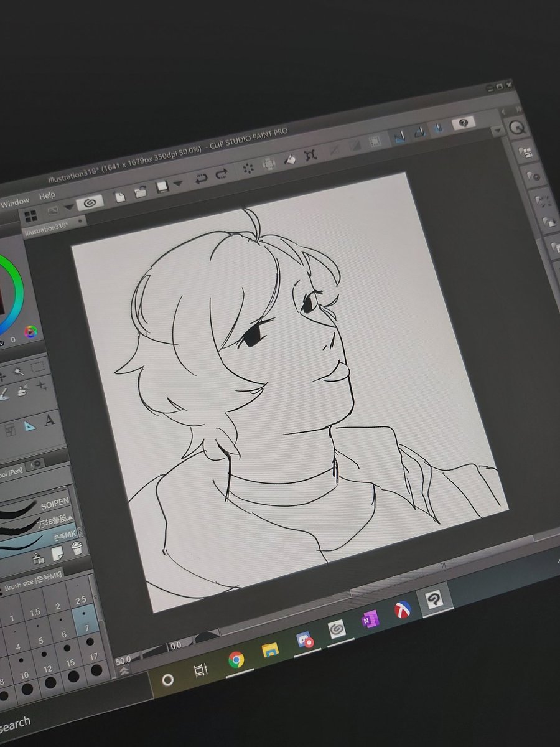Click the Clear layer dotted icon
Viewport: 560px width, 747px height.
pyautogui.click(x=248, y=169)
